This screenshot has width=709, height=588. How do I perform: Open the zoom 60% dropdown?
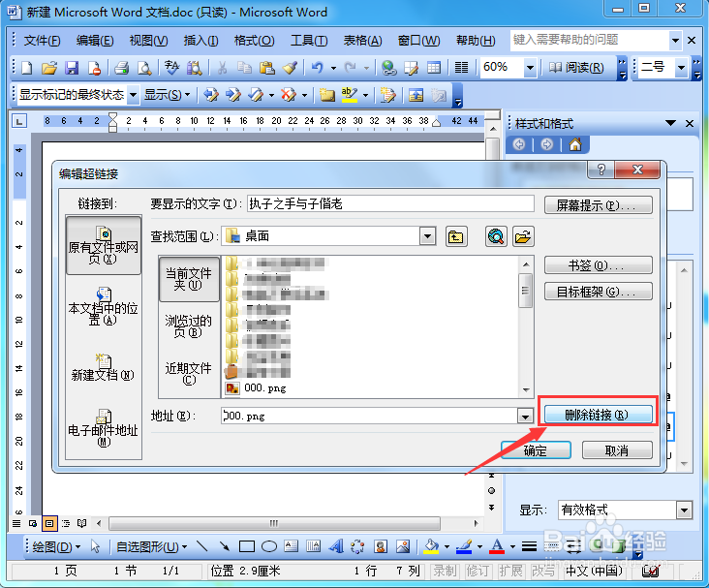[x=530, y=68]
